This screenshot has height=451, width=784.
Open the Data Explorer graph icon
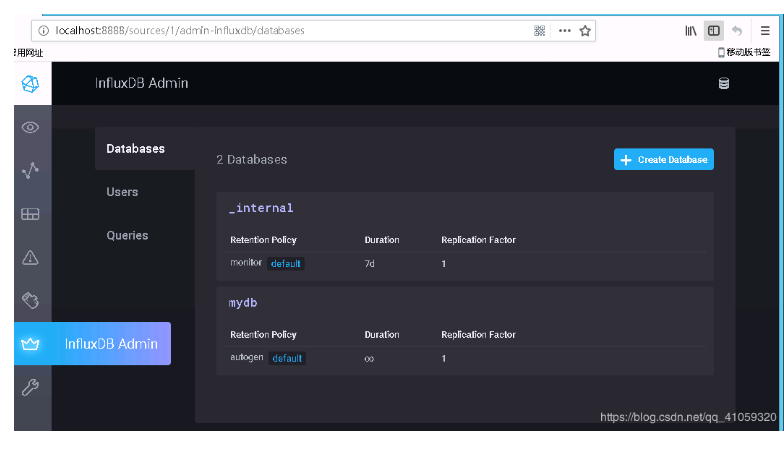pos(30,170)
